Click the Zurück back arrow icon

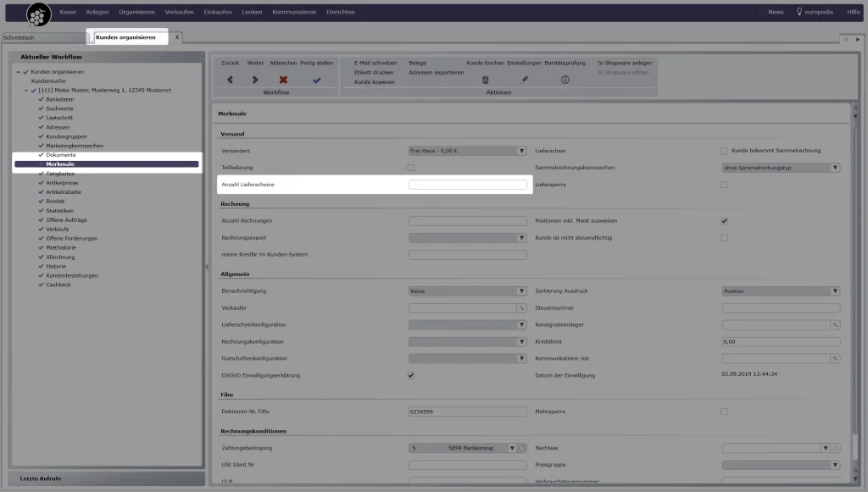coord(230,80)
